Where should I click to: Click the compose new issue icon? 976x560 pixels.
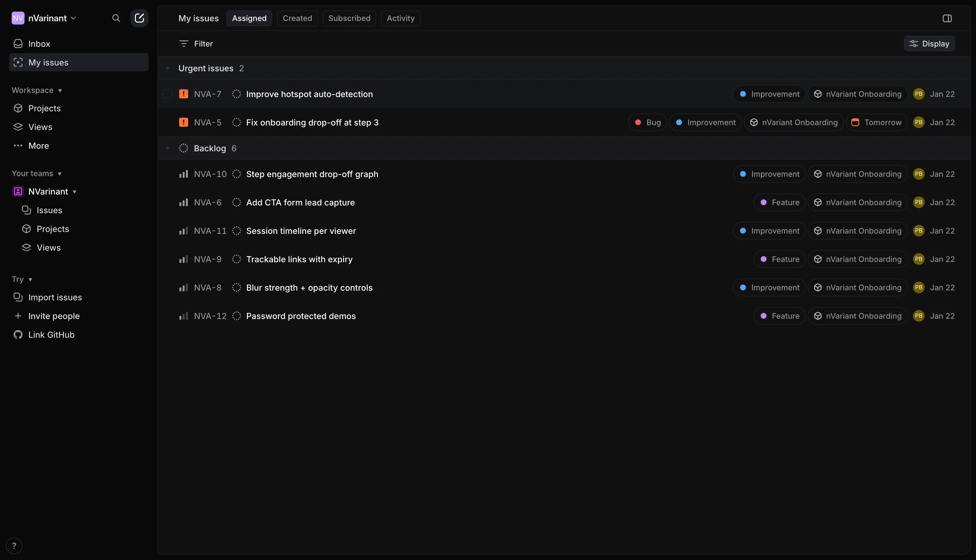pos(139,18)
